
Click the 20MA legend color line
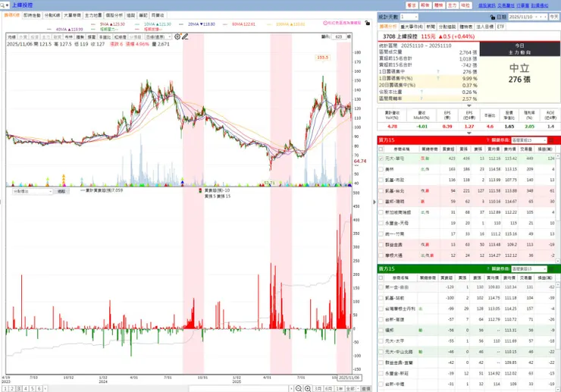tap(181, 24)
